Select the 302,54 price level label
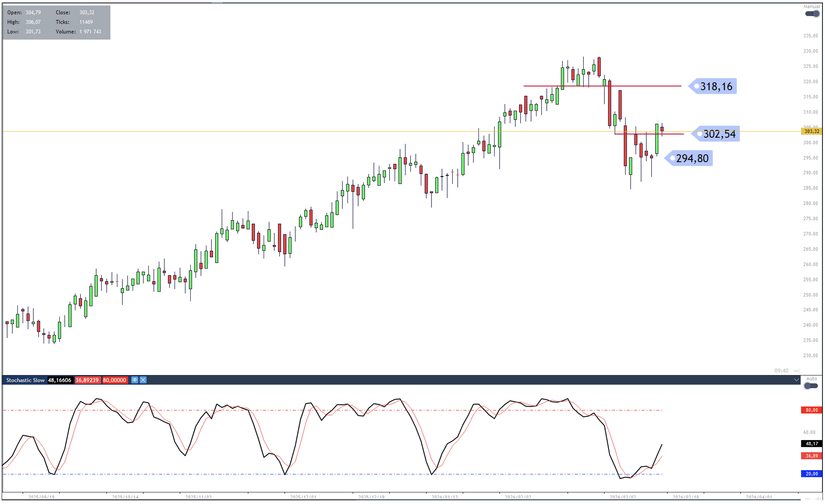Viewport: 825px width, 504px height. (x=719, y=134)
